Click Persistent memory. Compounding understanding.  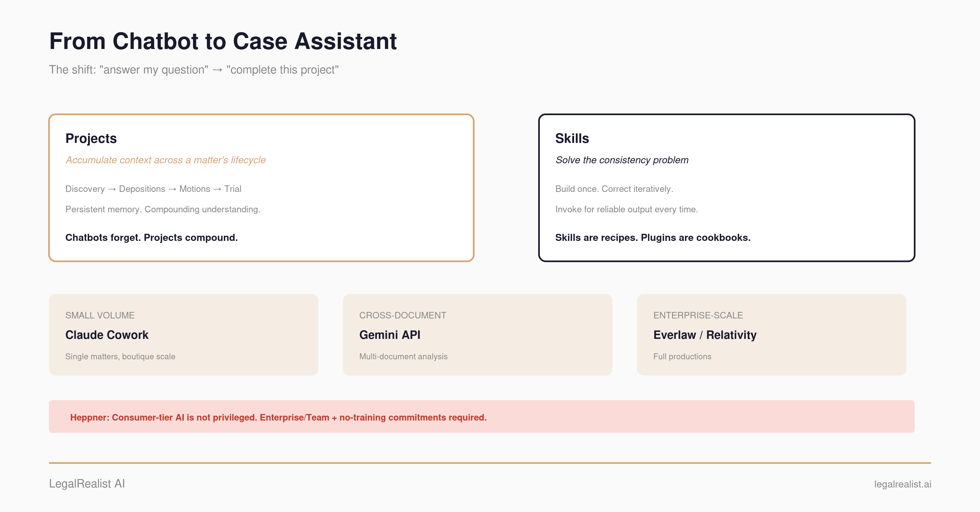coord(163,210)
